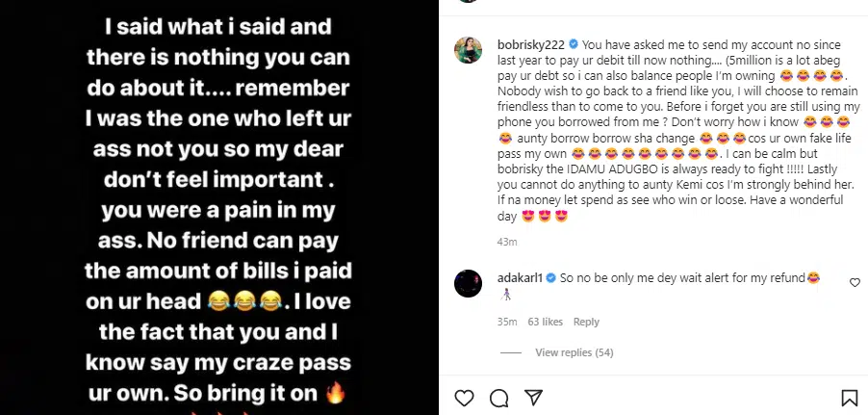Open comments with the speech bubble icon

(x=498, y=398)
